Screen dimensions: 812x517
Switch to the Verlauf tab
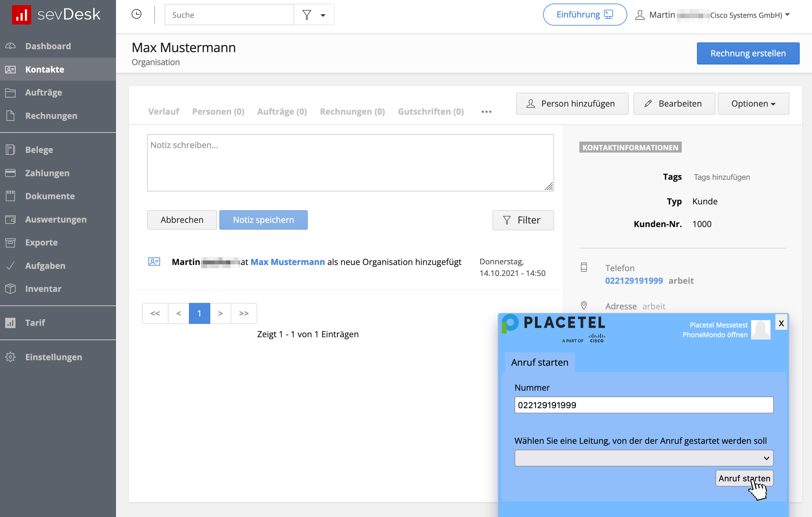[164, 111]
